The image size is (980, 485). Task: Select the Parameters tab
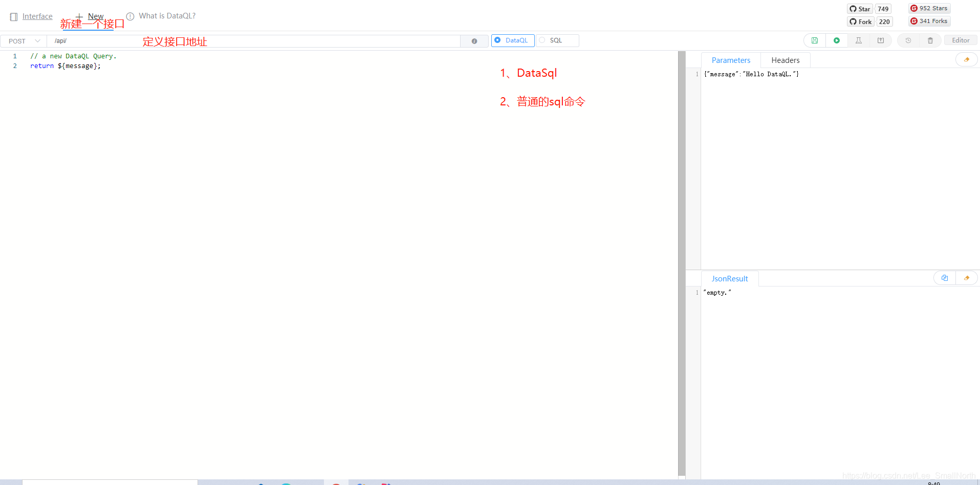coord(731,60)
